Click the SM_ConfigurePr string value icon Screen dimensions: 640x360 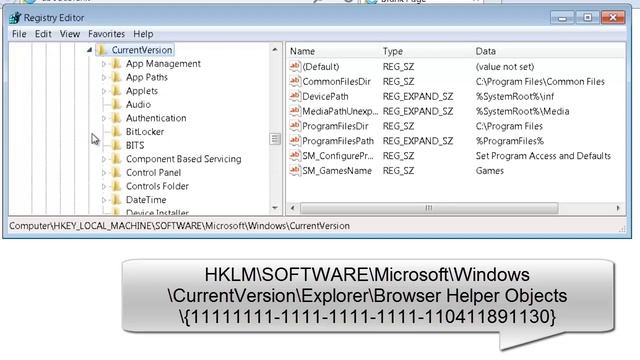pyautogui.click(x=295, y=155)
